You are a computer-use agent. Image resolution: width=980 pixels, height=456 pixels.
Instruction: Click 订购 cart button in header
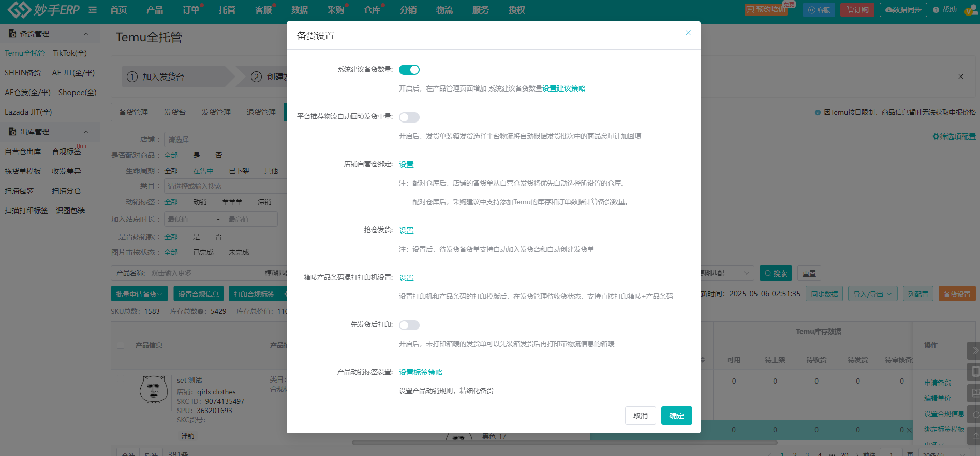(x=857, y=10)
